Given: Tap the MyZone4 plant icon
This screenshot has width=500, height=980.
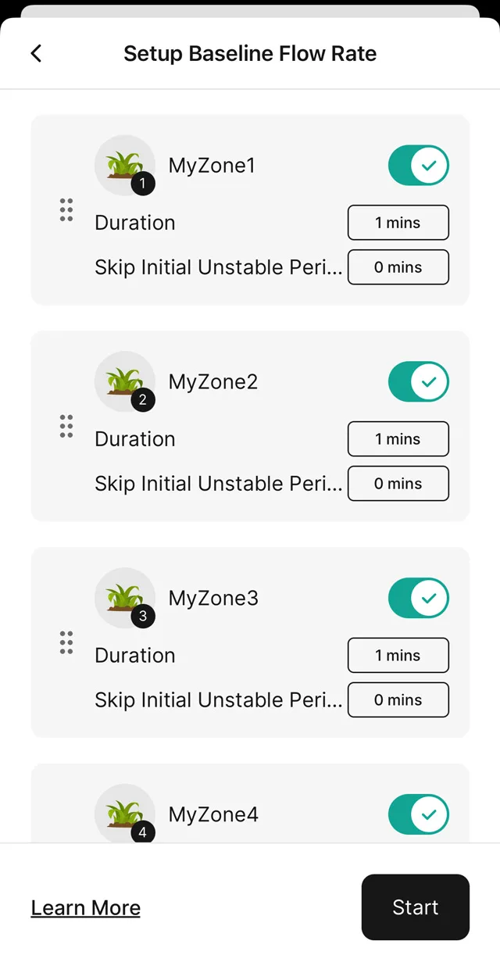Looking at the screenshot, I should coord(124,813).
